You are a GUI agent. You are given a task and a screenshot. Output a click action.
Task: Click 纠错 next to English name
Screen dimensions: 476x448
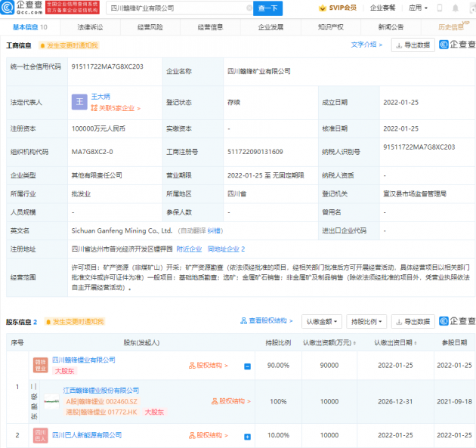click(x=214, y=231)
